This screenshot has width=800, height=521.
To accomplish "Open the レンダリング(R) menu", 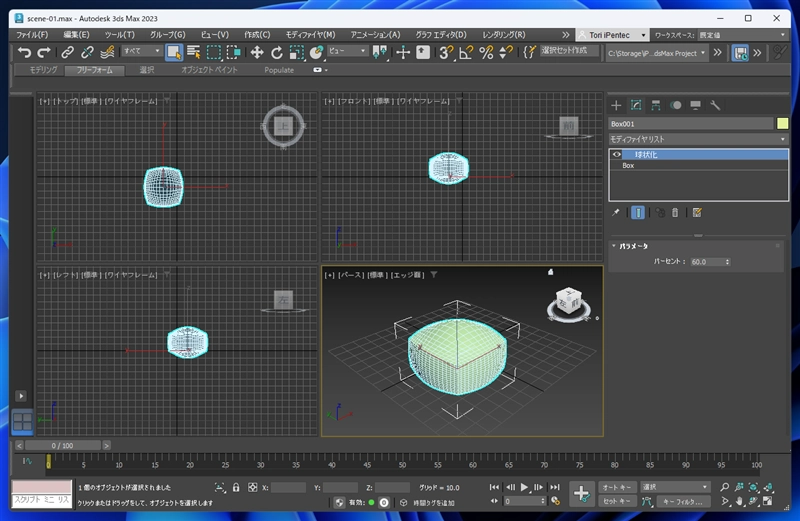I will [504, 35].
